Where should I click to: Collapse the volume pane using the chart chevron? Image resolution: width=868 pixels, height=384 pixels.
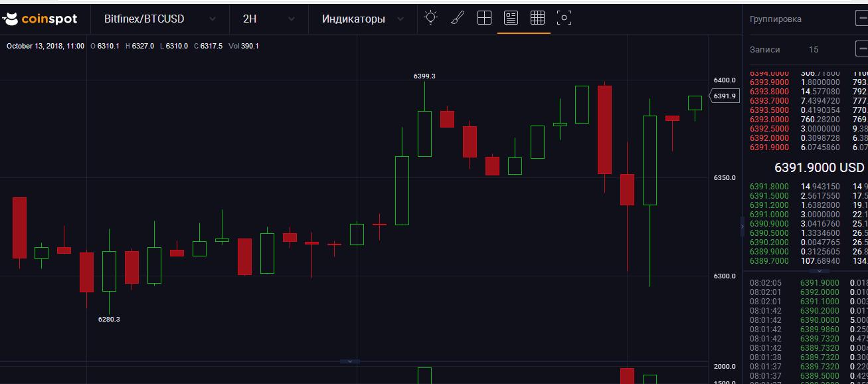(350, 361)
